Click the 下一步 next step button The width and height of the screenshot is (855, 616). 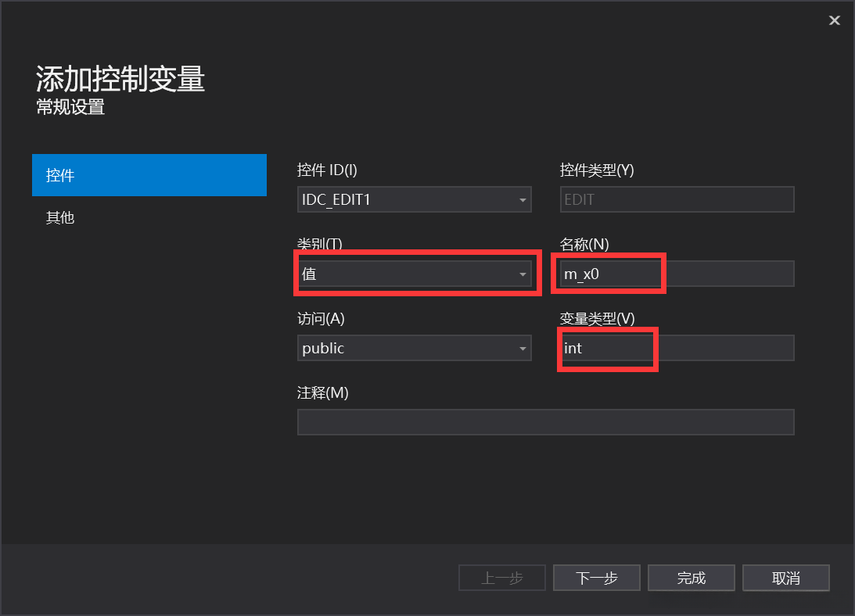(x=596, y=578)
